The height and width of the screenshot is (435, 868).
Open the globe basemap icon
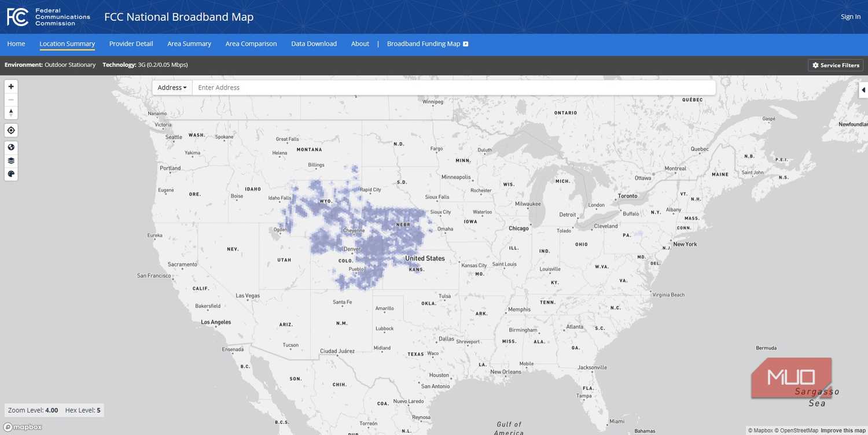pyautogui.click(x=11, y=148)
